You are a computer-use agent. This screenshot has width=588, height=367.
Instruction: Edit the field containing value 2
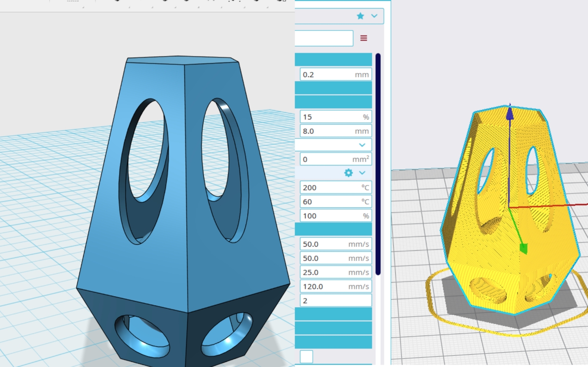coord(336,301)
